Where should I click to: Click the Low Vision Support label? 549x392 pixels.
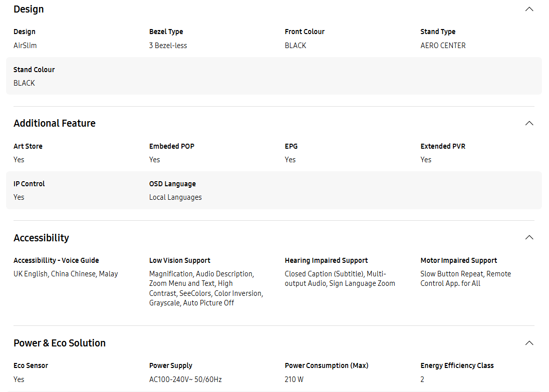point(180,260)
